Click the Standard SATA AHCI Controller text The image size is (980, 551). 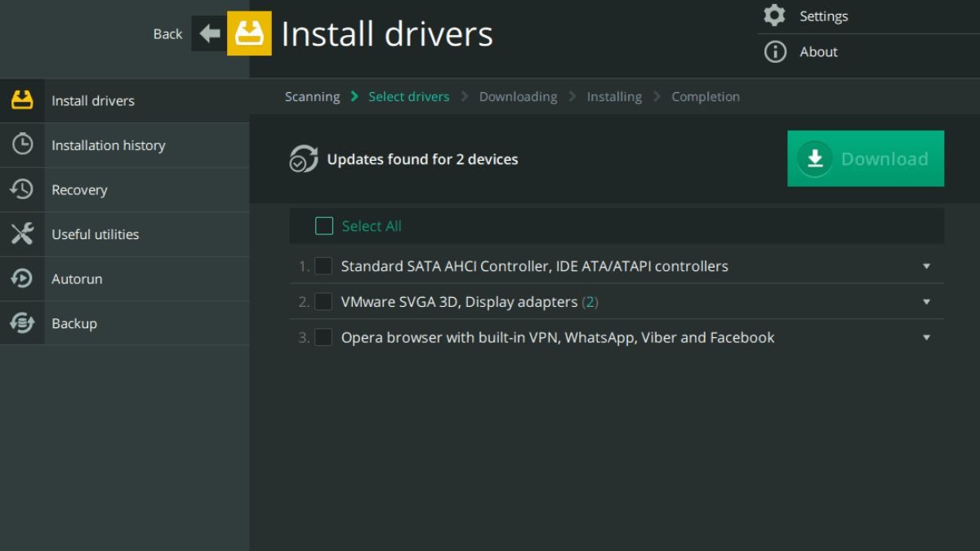pos(534,266)
